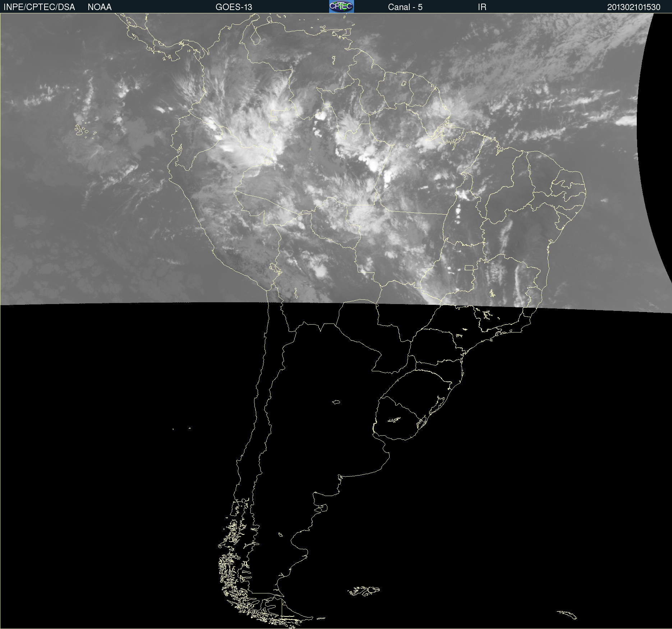Click the 201302101530 timestamp

(634, 7)
